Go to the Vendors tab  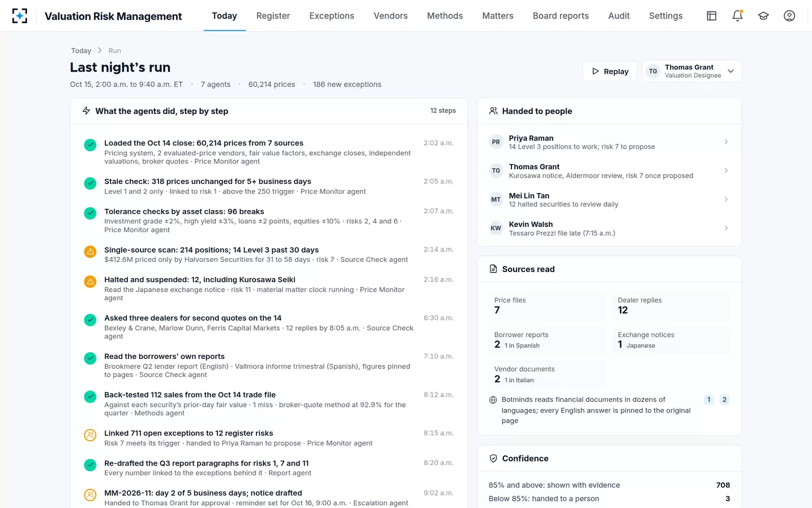[391, 16]
